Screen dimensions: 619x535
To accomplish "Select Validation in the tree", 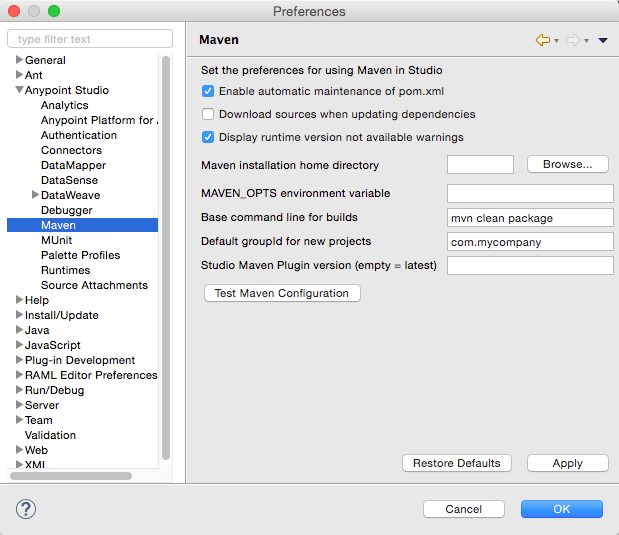I will tap(50, 435).
